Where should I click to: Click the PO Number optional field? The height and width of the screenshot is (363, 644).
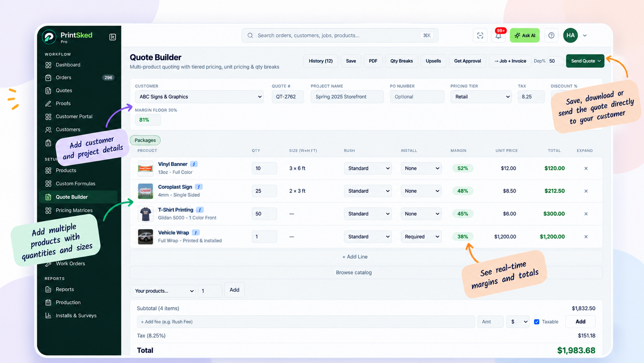click(417, 97)
